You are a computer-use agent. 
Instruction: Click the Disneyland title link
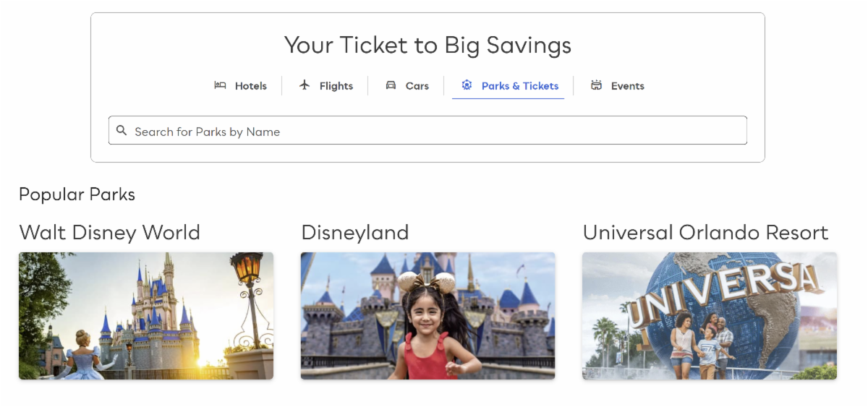[x=354, y=233]
